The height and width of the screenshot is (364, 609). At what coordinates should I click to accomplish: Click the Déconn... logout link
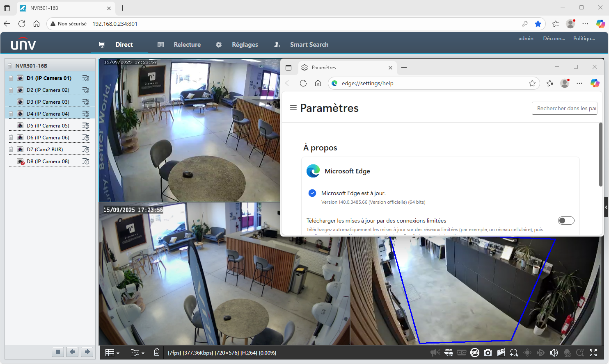coord(554,39)
